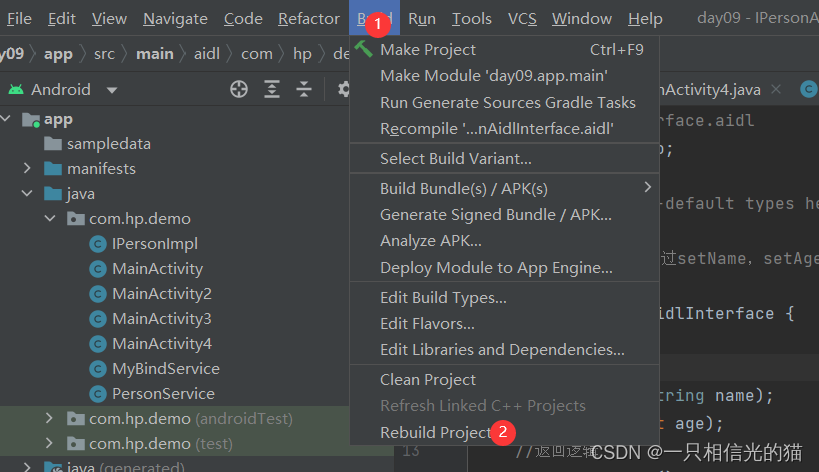Click the sampledata folder icon

point(52,144)
